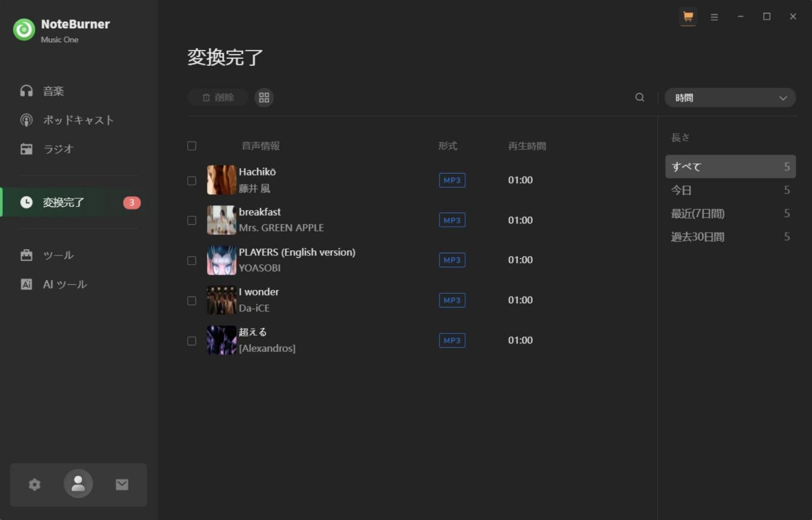
Task: Check the Hachikō track checkbox
Action: (191, 180)
